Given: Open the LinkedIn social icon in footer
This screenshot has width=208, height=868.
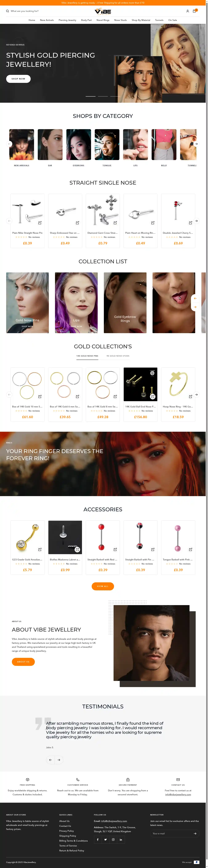Looking at the screenshot, I should click(x=121, y=839).
